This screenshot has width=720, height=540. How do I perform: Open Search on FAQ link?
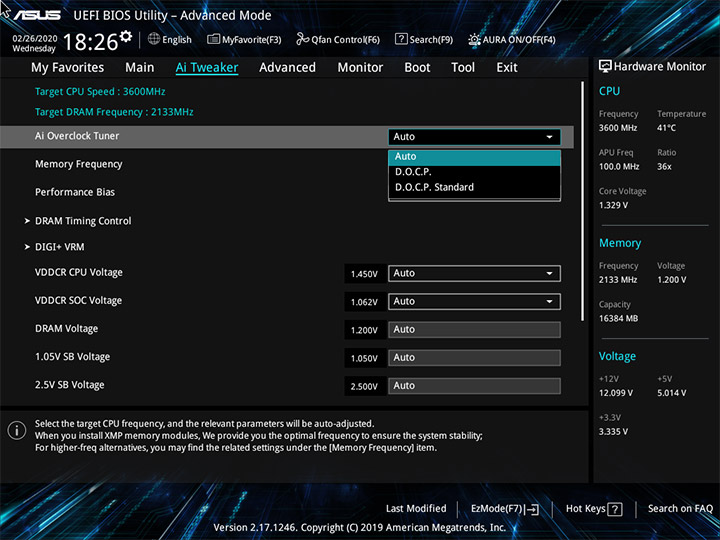pyautogui.click(x=680, y=509)
